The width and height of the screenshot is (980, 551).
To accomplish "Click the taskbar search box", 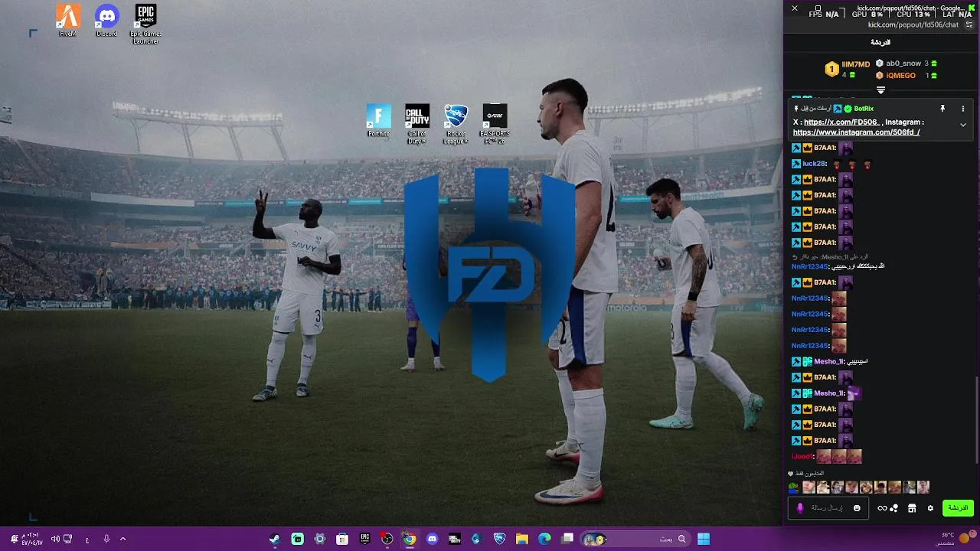I will pos(635,539).
